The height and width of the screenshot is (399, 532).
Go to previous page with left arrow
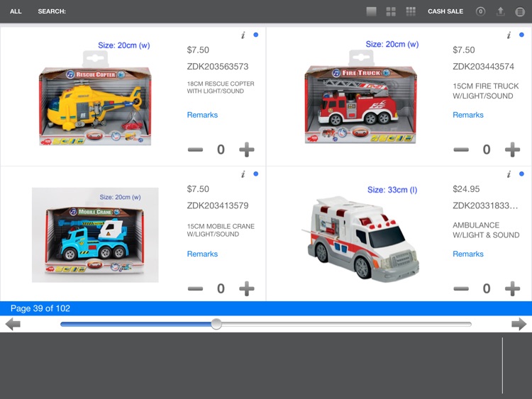[x=13, y=324]
